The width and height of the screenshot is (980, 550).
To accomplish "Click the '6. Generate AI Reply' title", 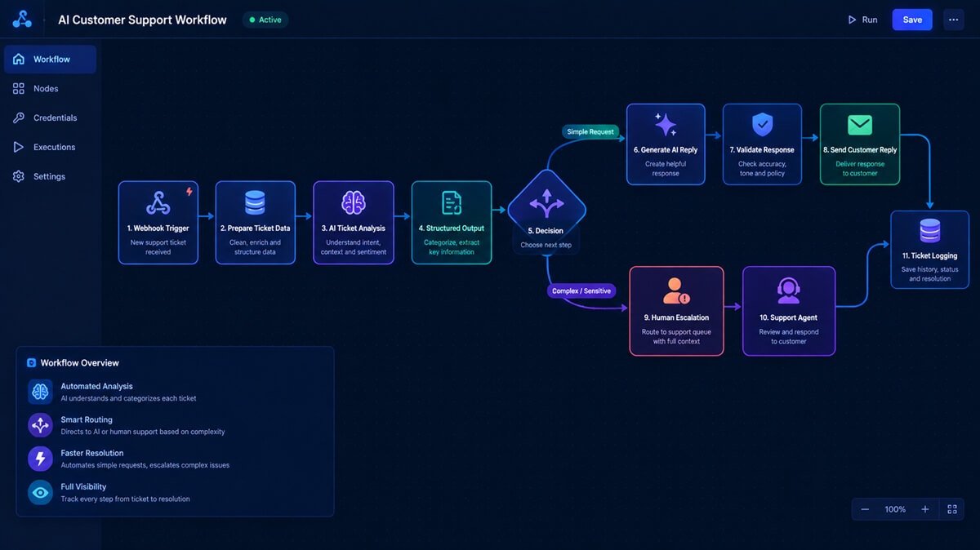I will [x=666, y=150].
